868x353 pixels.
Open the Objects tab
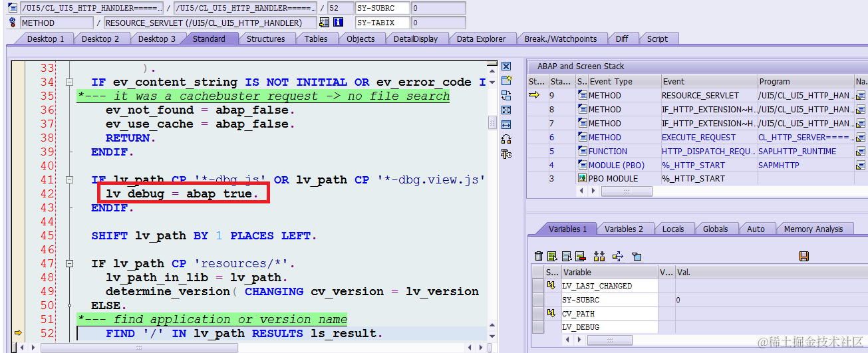pos(361,39)
